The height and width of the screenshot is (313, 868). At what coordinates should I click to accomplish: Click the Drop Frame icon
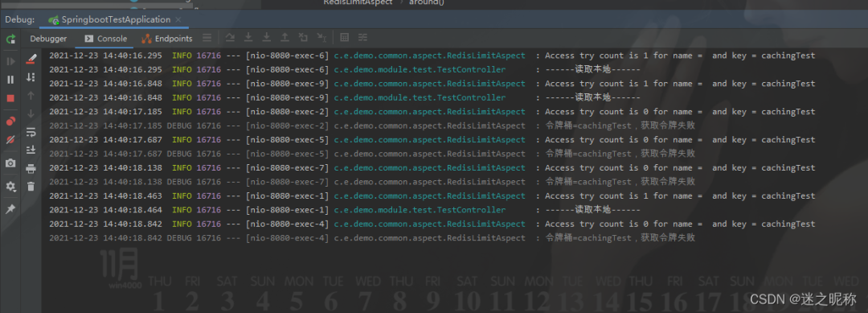click(x=303, y=38)
